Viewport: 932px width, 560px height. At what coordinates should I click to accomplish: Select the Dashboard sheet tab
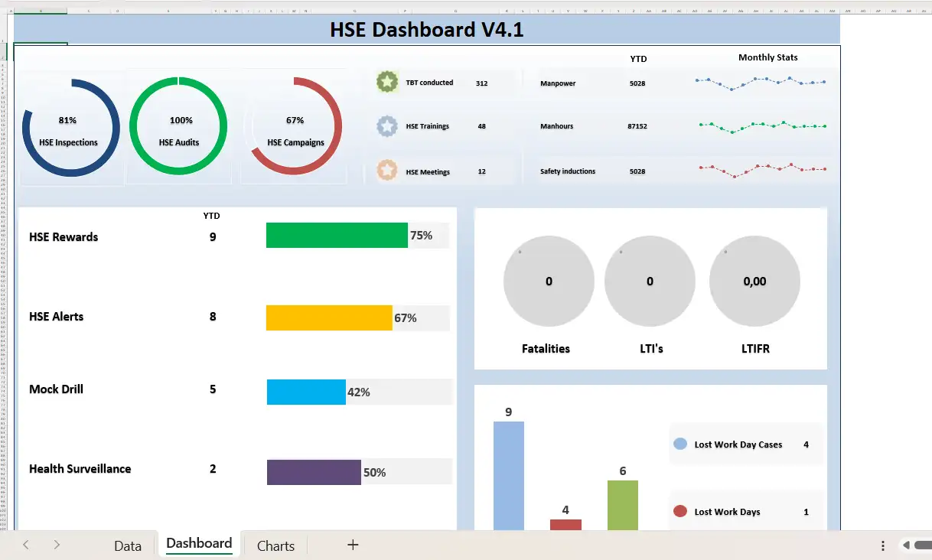tap(199, 544)
